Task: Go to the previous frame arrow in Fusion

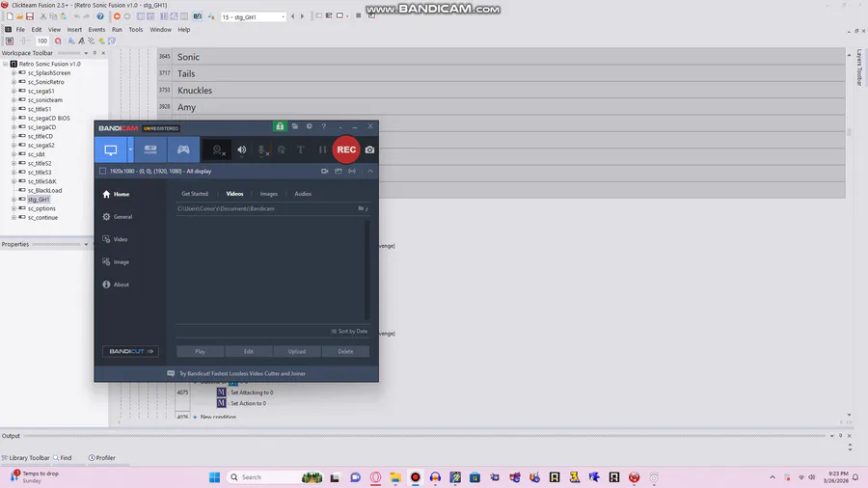Action: click(x=293, y=16)
